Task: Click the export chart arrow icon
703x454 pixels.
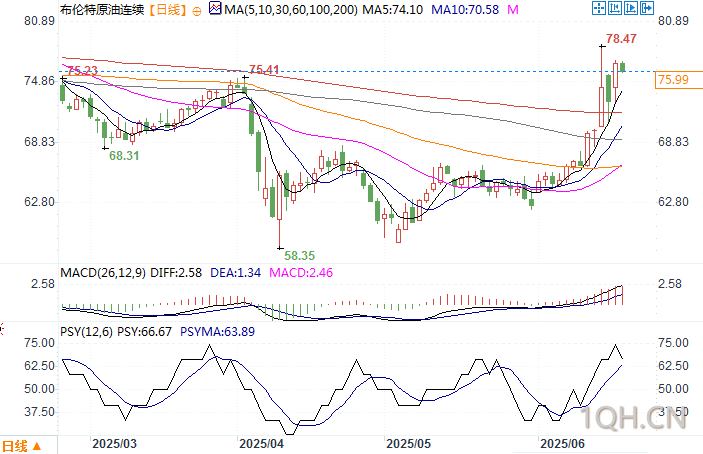Action: point(647,8)
